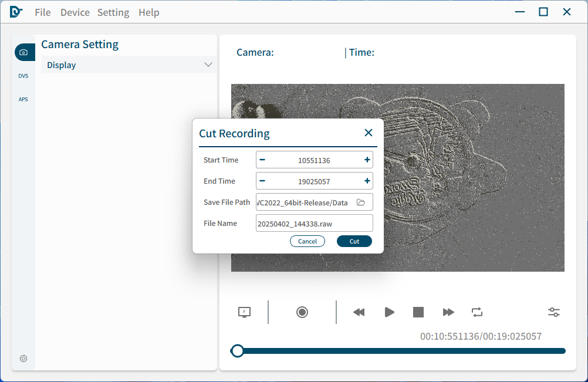Start recording with the record button
The height and width of the screenshot is (382, 588).
[302, 312]
